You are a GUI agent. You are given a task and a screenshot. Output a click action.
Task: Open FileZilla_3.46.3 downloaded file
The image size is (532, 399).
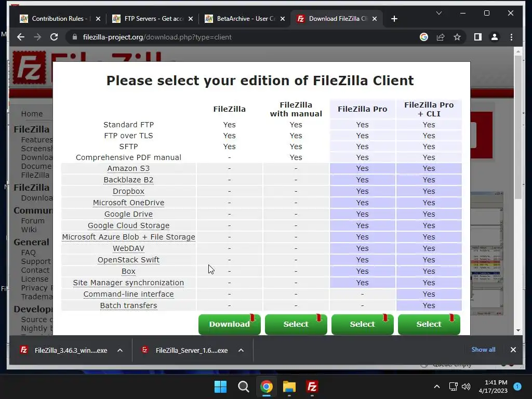[x=63, y=350]
